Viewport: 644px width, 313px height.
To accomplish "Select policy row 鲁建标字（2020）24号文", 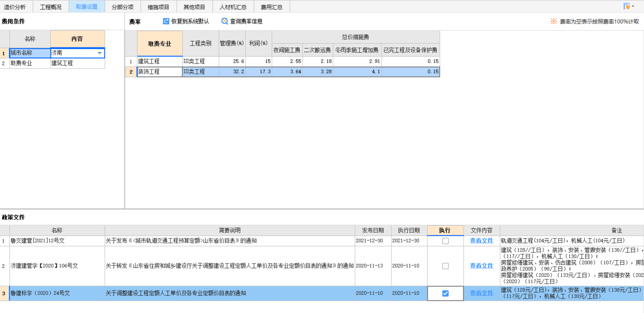I will pyautogui.click(x=322, y=293).
